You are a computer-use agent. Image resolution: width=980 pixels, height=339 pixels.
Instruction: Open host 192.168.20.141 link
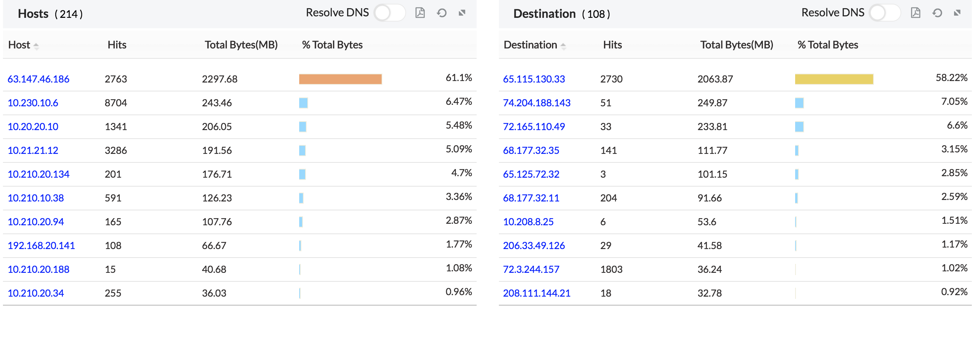(41, 246)
